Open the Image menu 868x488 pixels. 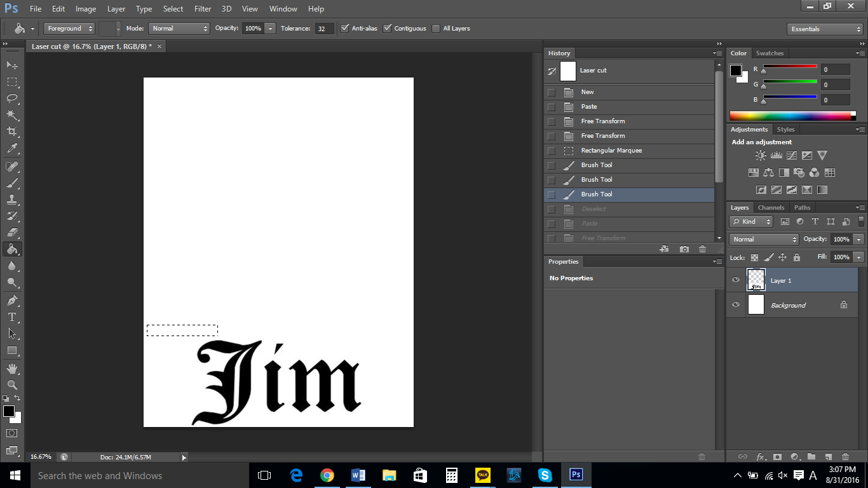point(86,9)
